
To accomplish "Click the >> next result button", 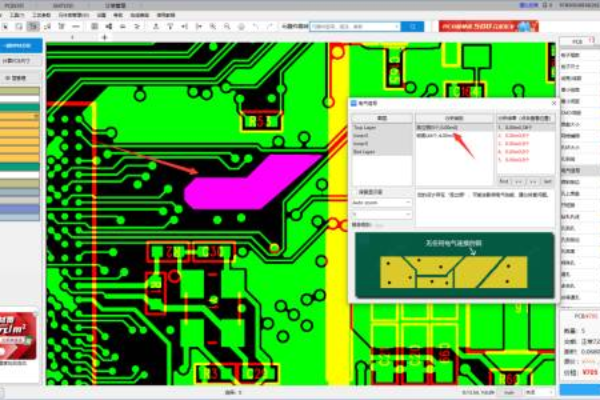I will point(533,181).
